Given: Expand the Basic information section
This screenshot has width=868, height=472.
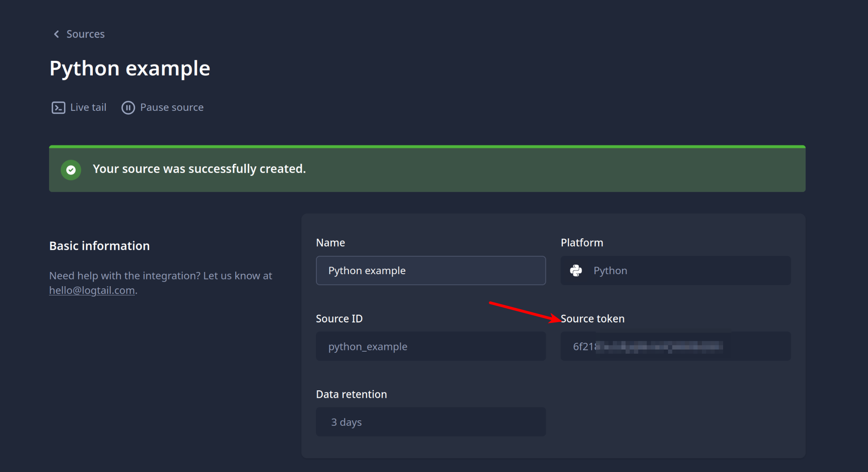Looking at the screenshot, I should click(x=99, y=245).
